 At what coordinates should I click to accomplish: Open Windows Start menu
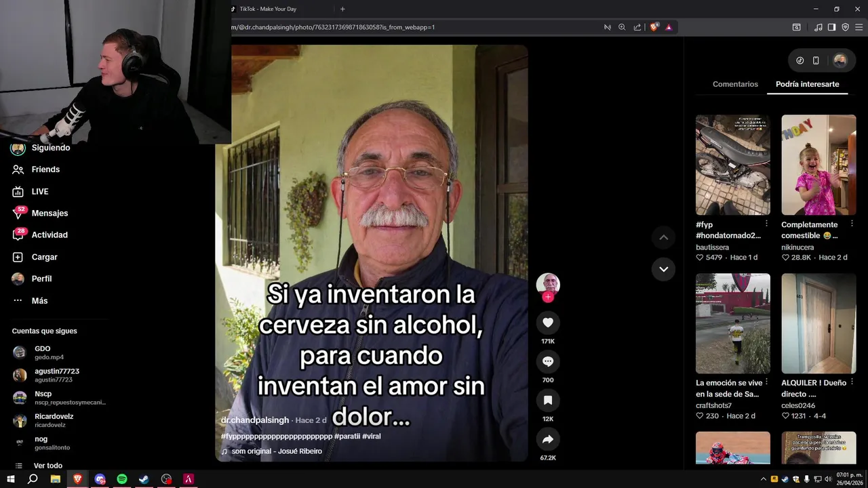(x=11, y=479)
